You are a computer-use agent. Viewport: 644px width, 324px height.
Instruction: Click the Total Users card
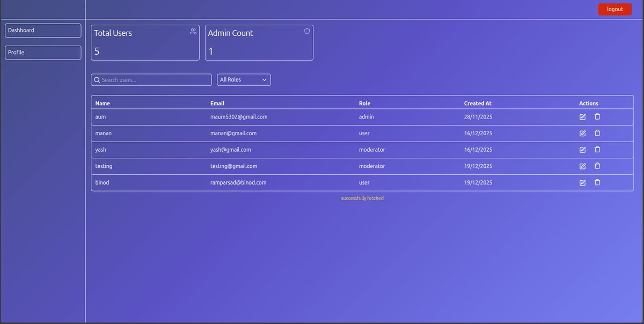(145, 43)
